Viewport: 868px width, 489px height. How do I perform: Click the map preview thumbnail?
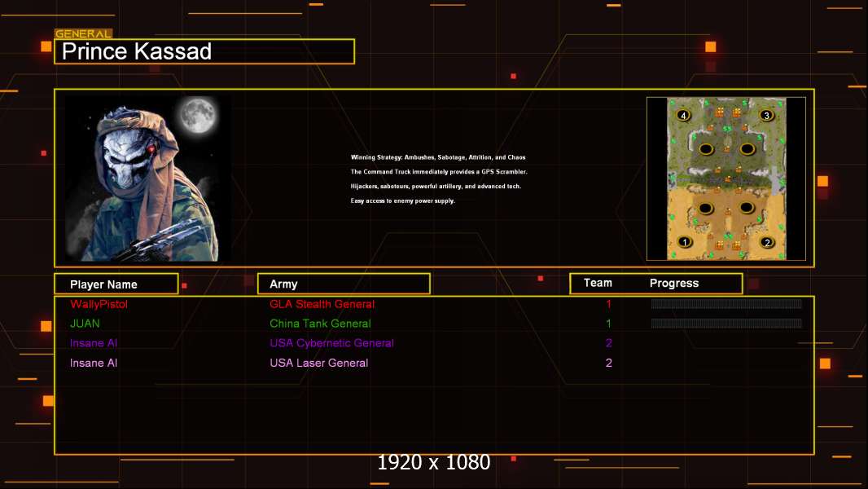coord(726,178)
